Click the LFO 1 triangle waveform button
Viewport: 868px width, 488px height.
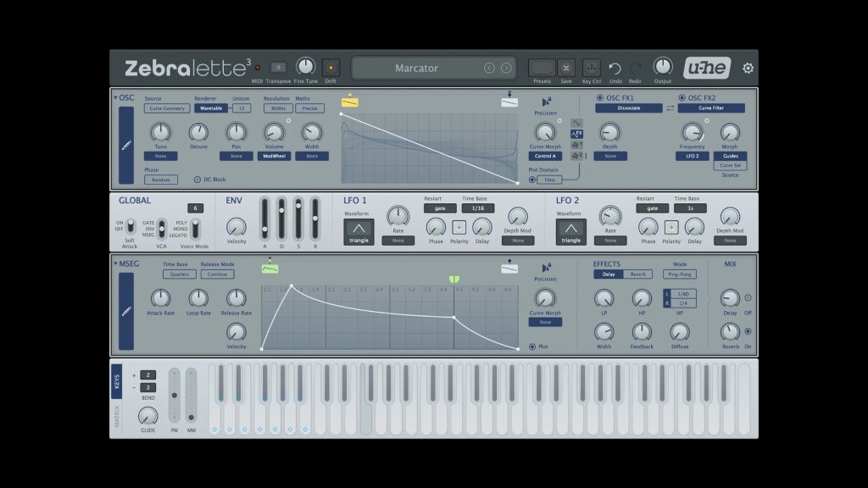358,231
